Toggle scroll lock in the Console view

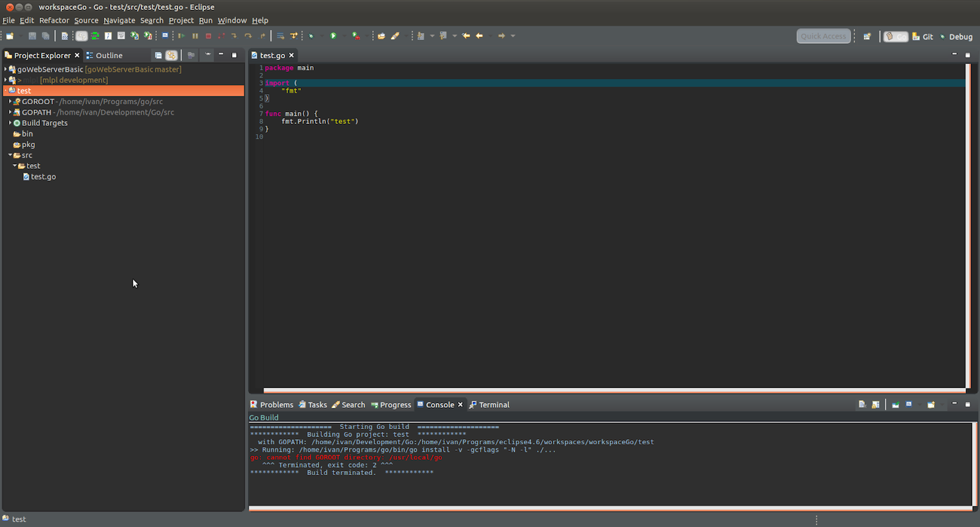coord(875,404)
